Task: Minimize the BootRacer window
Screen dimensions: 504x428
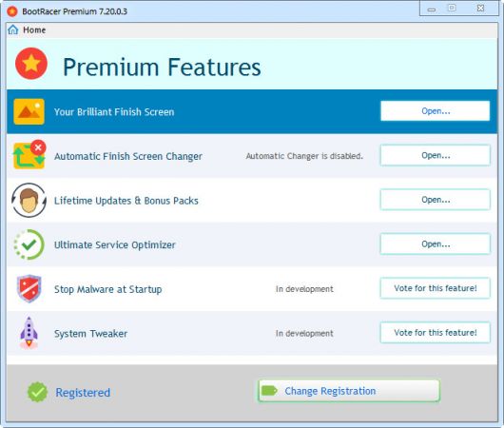Action: tap(432, 9)
